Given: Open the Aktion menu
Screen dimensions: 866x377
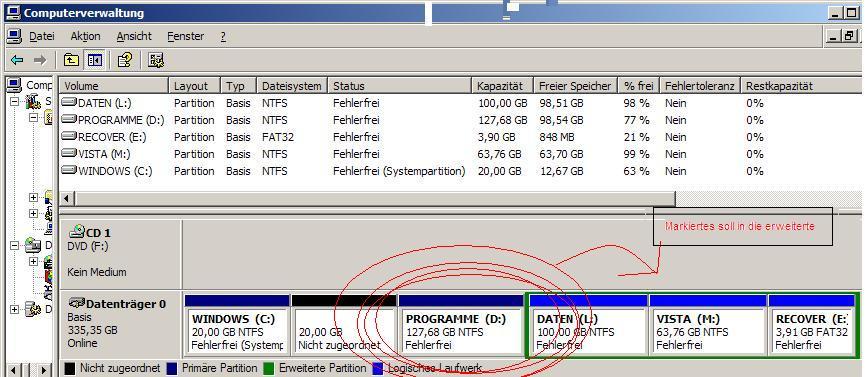Looking at the screenshot, I should tap(86, 36).
